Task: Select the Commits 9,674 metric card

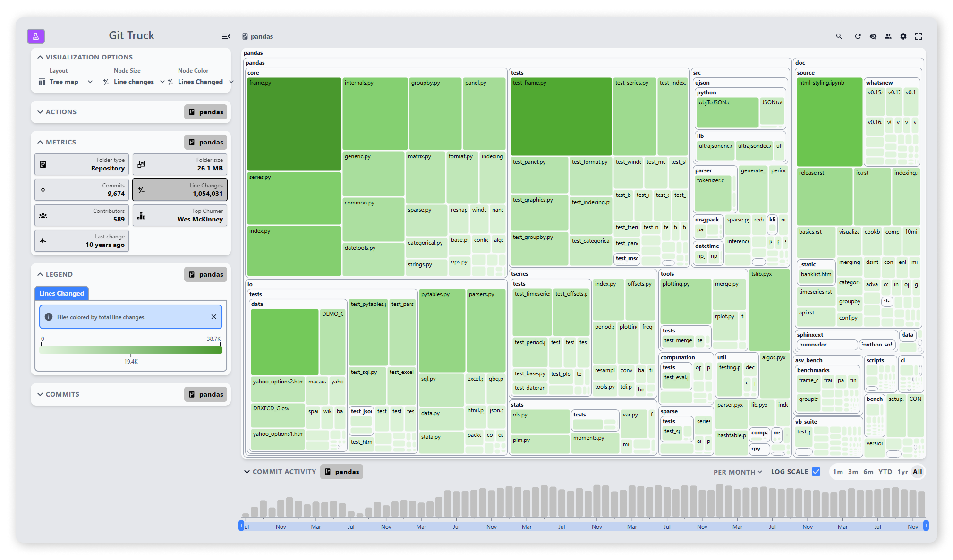Action: [x=82, y=190]
